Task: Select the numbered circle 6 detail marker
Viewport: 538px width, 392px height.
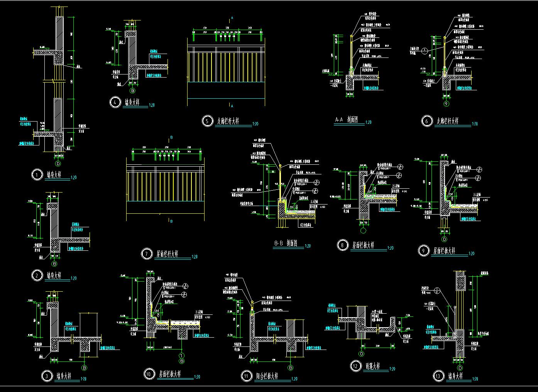Action: pos(426,121)
